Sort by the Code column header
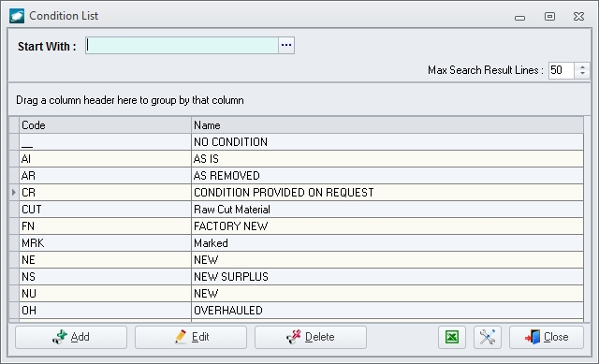This screenshot has width=599, height=364. click(105, 125)
